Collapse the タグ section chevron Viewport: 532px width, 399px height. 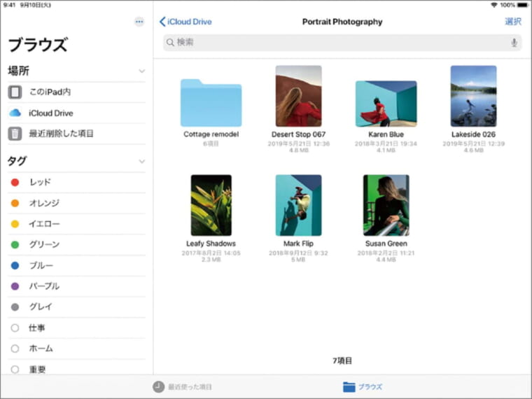click(x=142, y=162)
